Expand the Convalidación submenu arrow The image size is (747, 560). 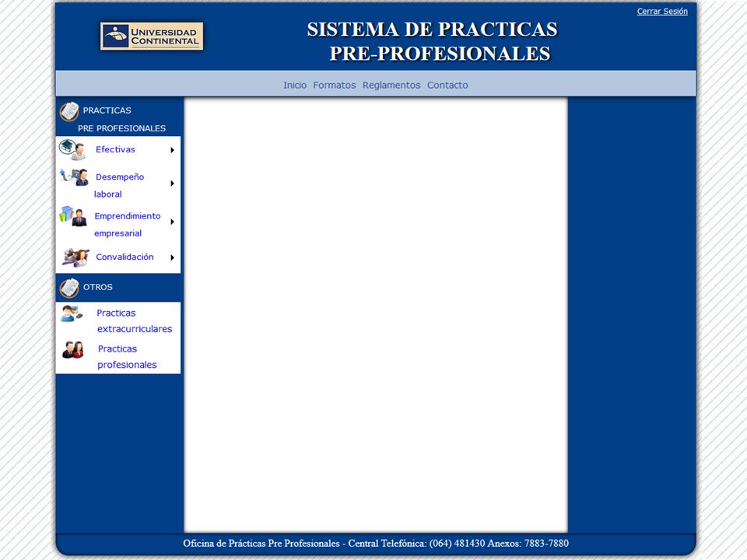(173, 257)
